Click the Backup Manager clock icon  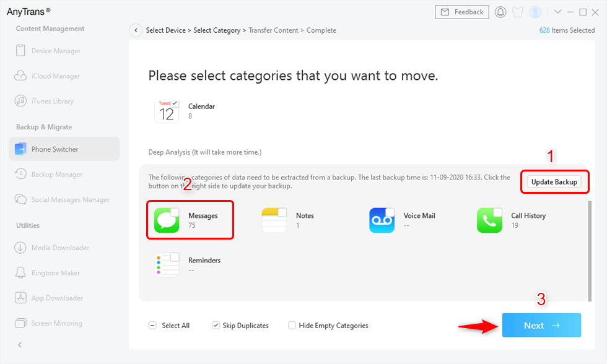point(20,174)
